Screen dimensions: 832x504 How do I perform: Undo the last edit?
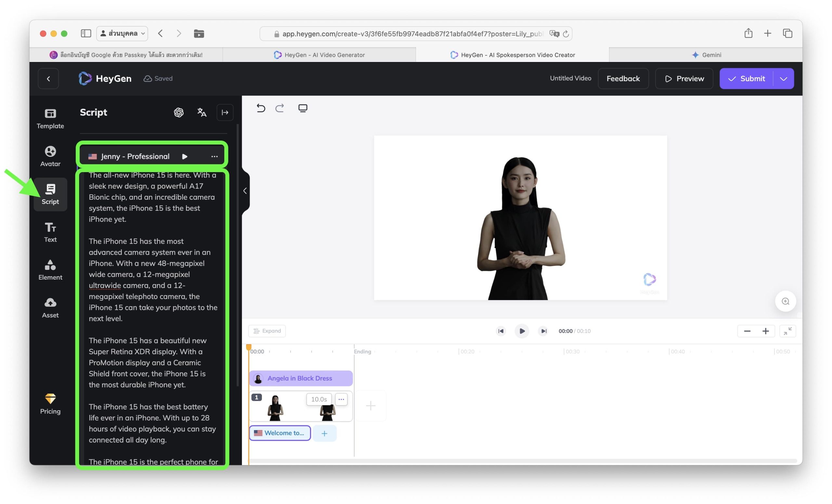261,108
